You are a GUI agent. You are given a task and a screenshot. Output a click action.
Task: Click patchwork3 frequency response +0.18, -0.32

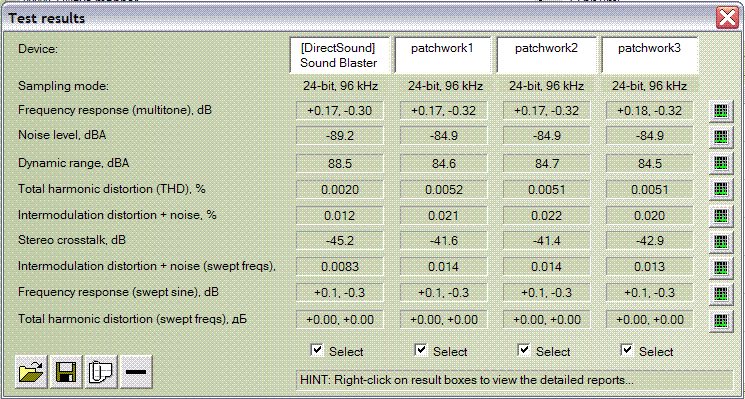coord(649,111)
